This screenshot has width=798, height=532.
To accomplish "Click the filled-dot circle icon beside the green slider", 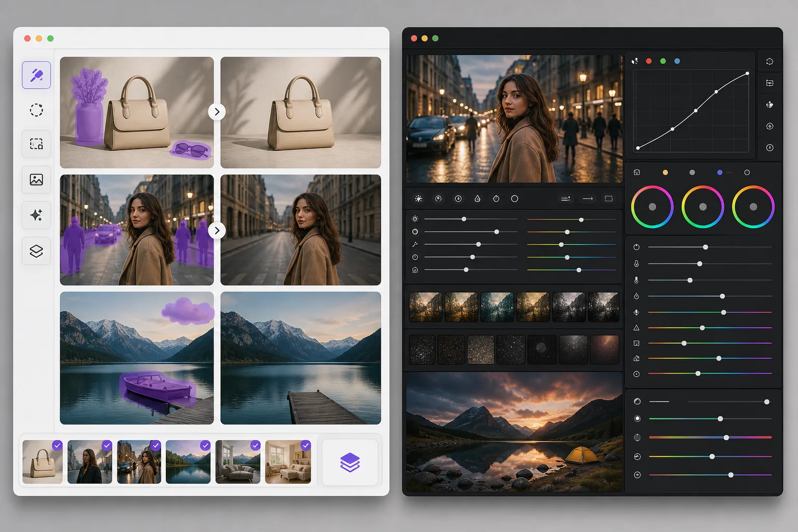I will coord(637,418).
